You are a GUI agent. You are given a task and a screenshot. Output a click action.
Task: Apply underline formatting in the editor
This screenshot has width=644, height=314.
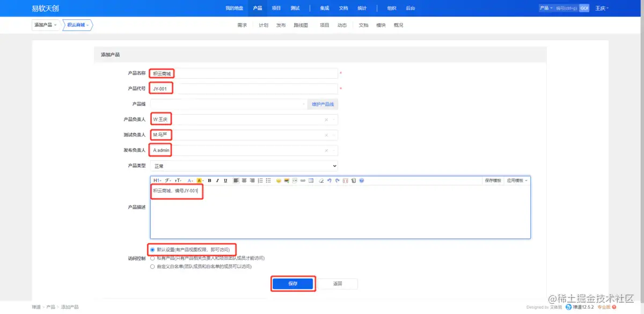click(x=225, y=181)
